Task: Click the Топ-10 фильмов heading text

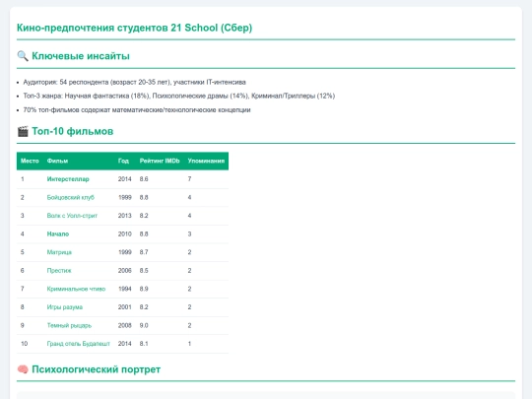Action: pos(73,131)
